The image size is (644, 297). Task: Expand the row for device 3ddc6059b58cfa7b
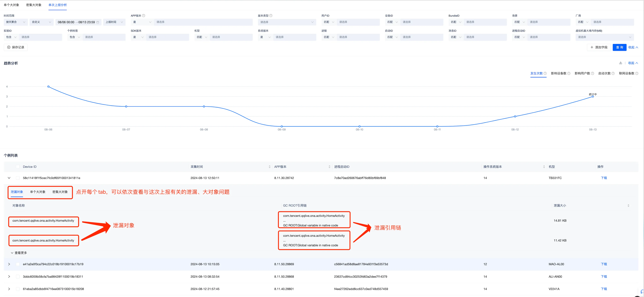coord(9,277)
